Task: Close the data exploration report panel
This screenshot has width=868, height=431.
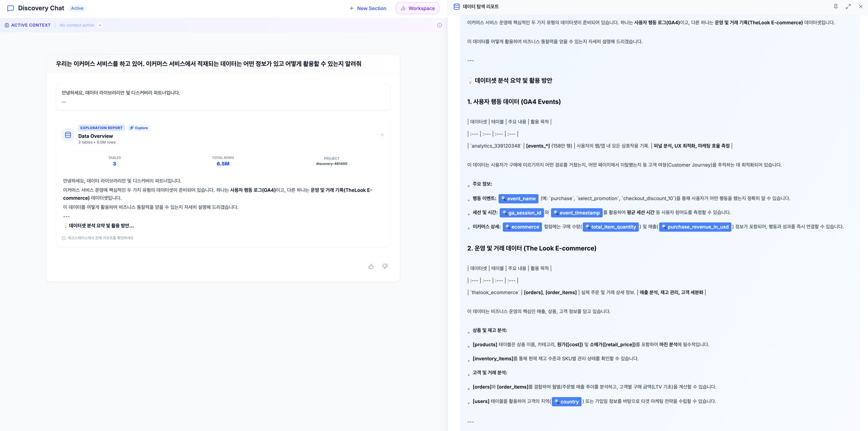Action: tap(861, 7)
